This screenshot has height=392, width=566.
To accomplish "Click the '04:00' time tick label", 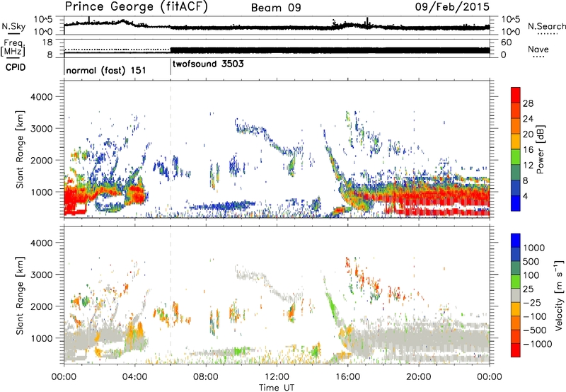I will (x=135, y=377).
